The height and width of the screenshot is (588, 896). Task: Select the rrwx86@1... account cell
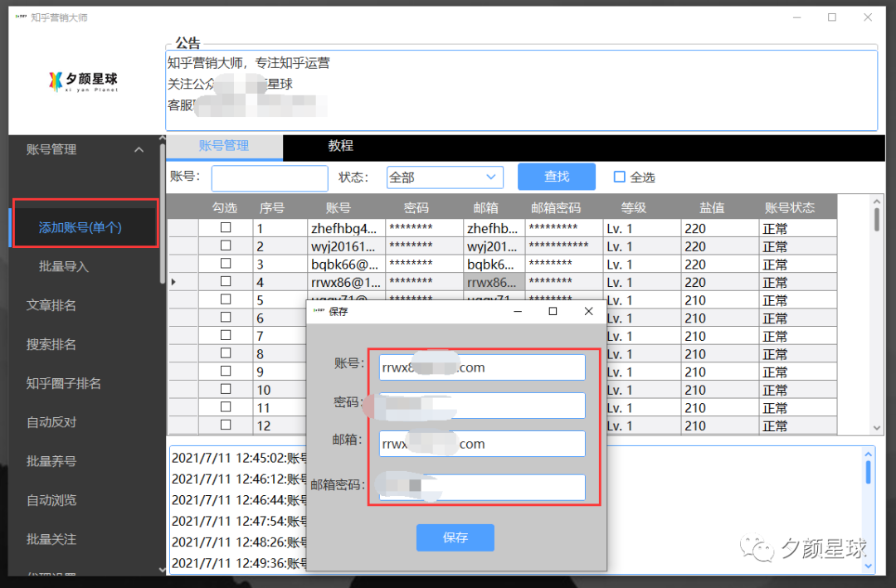point(346,282)
